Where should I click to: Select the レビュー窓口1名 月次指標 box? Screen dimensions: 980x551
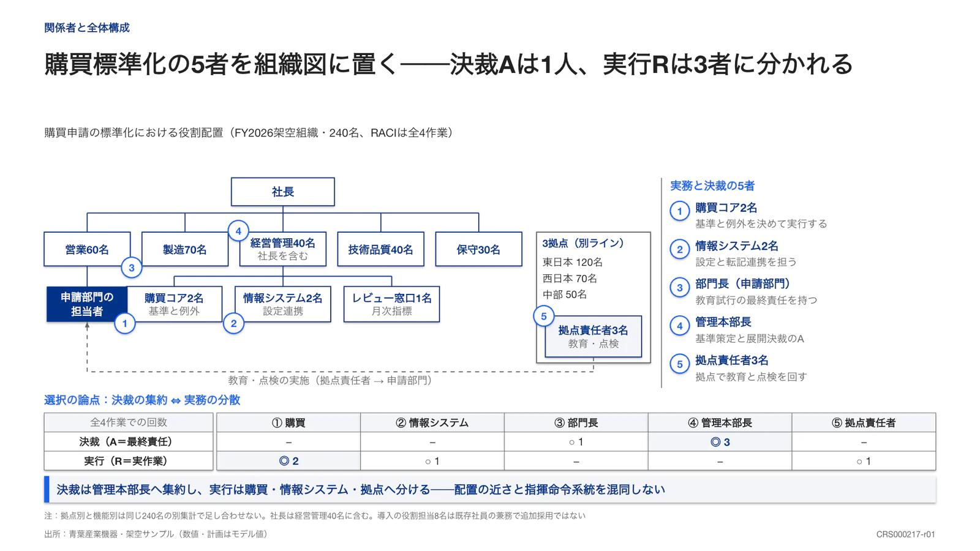tap(391, 304)
